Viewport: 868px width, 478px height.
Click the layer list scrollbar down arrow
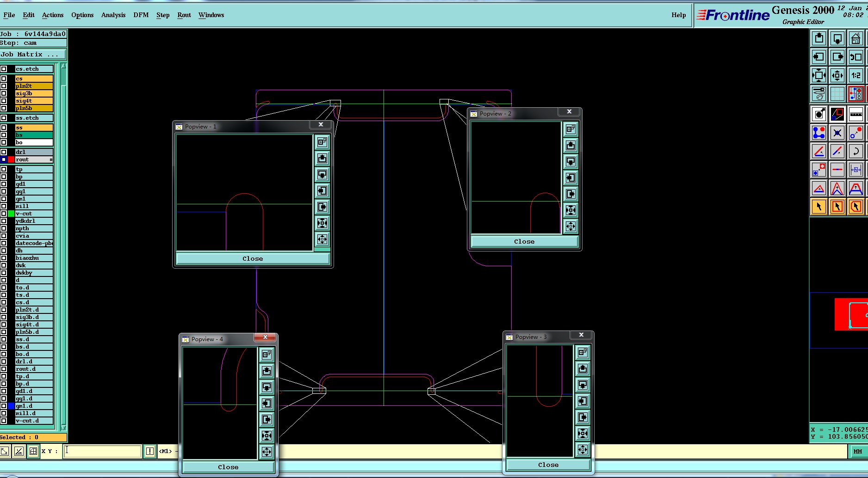[x=63, y=428]
